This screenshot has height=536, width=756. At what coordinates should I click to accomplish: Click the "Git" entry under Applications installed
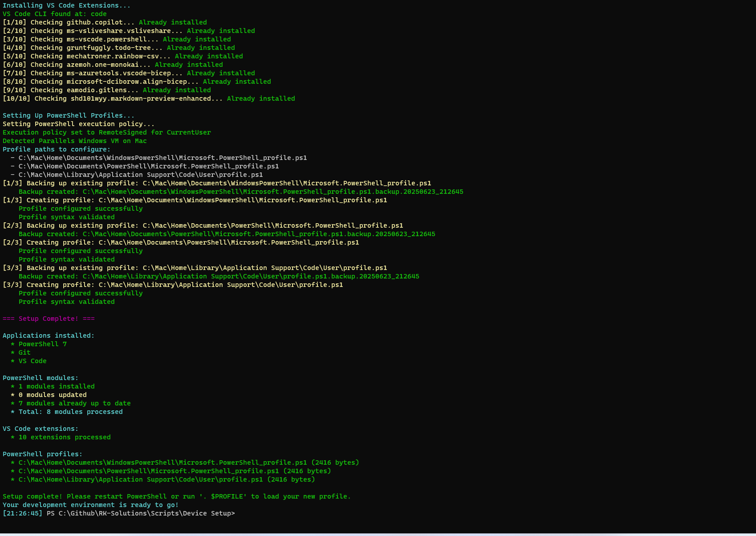(x=24, y=352)
